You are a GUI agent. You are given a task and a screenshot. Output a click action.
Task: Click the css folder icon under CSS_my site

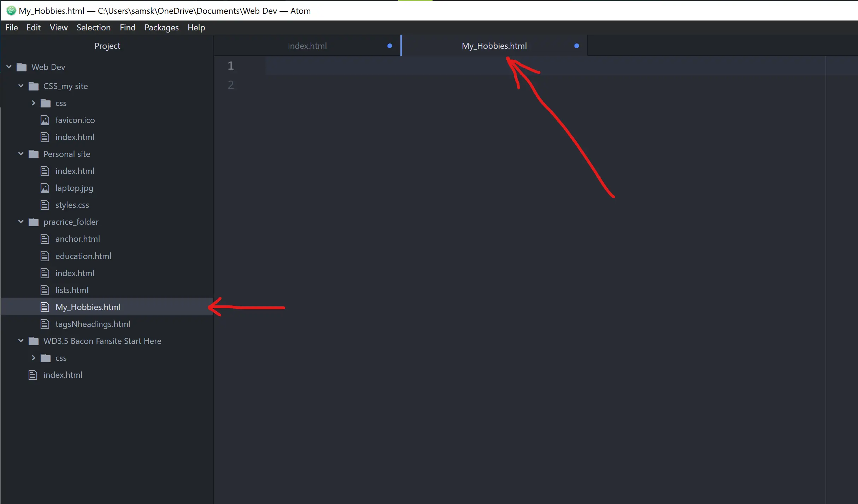46,103
